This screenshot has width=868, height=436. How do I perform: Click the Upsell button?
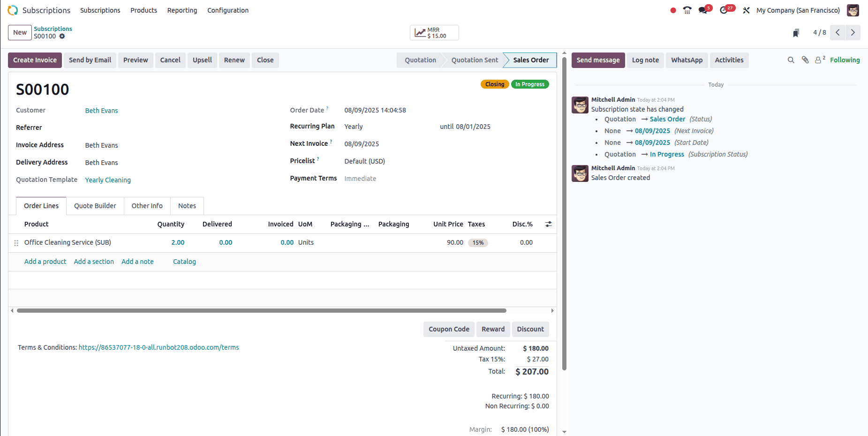(x=202, y=60)
